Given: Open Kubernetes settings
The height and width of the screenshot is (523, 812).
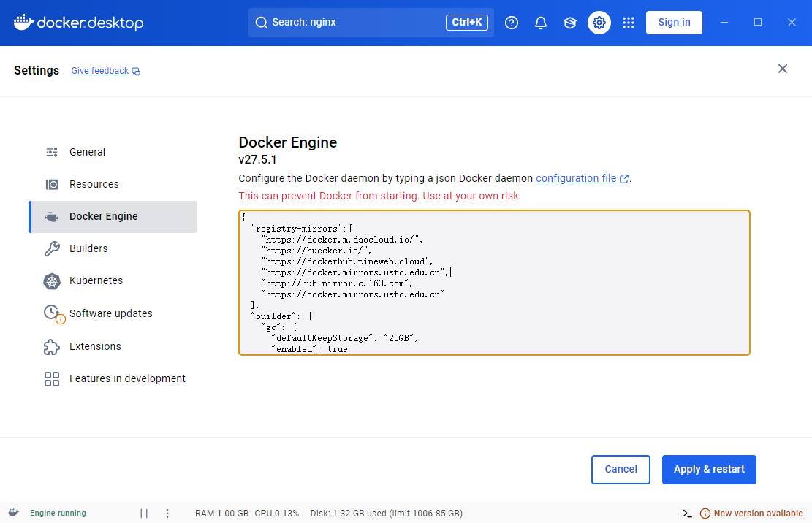Looking at the screenshot, I should pyautogui.click(x=113, y=281).
